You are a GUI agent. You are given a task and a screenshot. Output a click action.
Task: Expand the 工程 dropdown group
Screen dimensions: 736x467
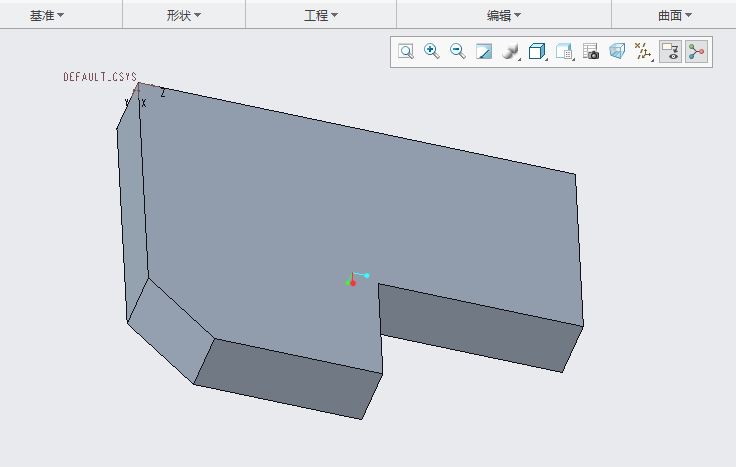321,15
